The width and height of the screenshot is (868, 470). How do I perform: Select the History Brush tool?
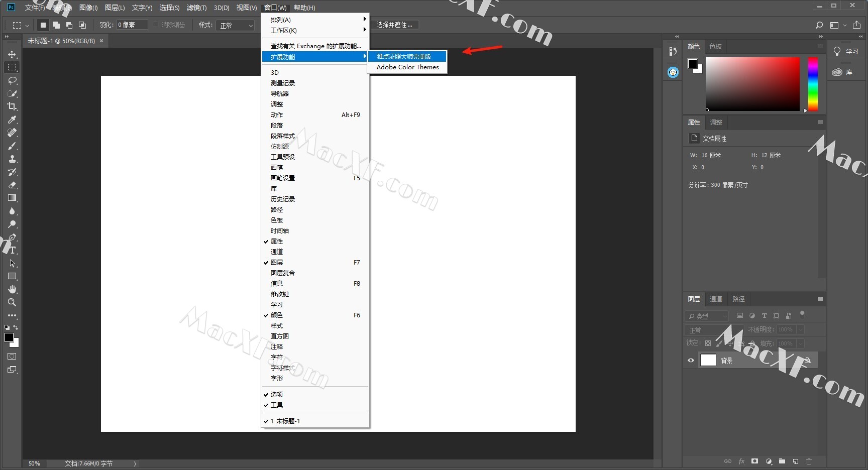(x=12, y=172)
